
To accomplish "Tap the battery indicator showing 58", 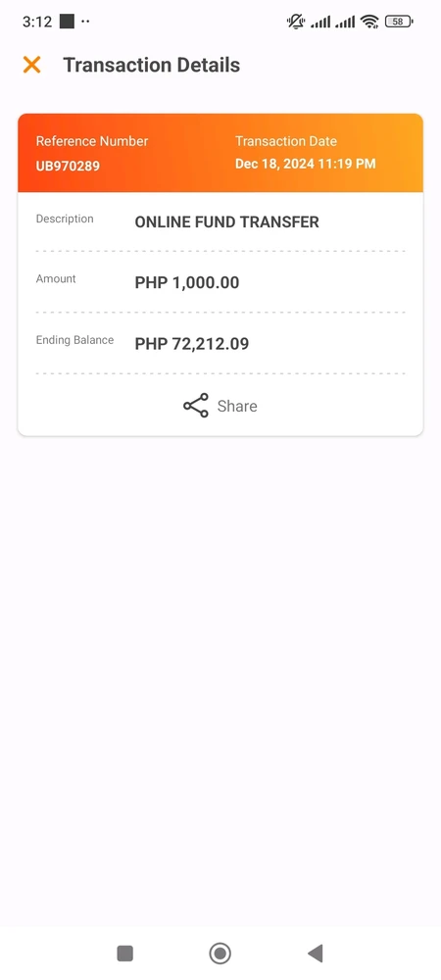I will [399, 22].
